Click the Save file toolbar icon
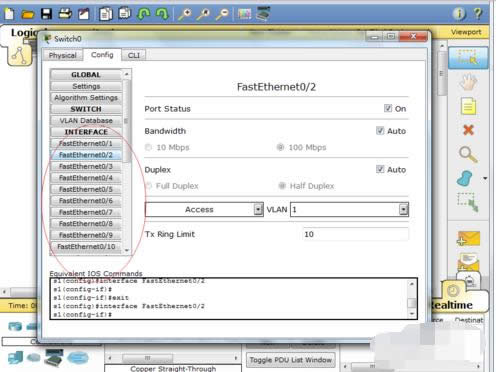496x372 pixels. (46, 14)
